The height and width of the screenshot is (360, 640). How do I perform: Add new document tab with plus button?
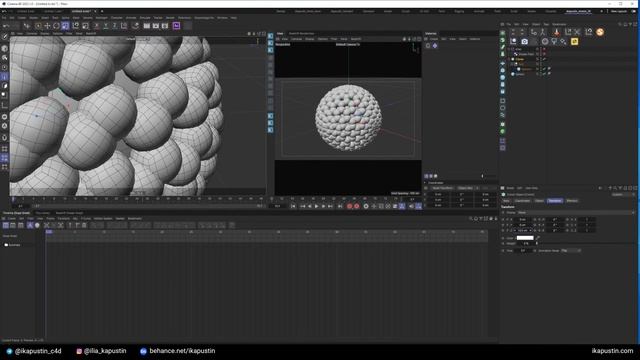tap(102, 11)
